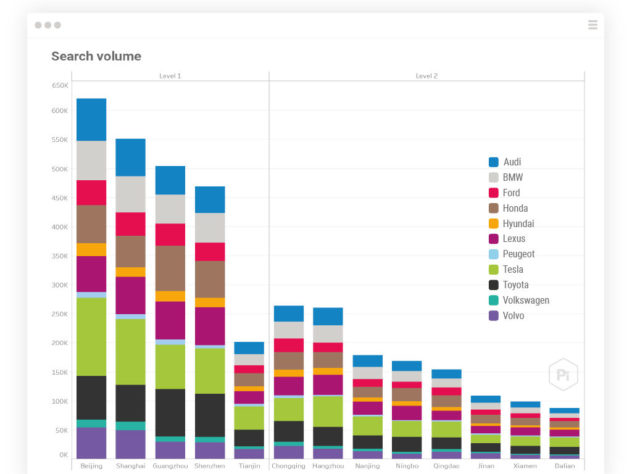Select the Audi legend label
The height and width of the screenshot is (474, 632).
(512, 162)
